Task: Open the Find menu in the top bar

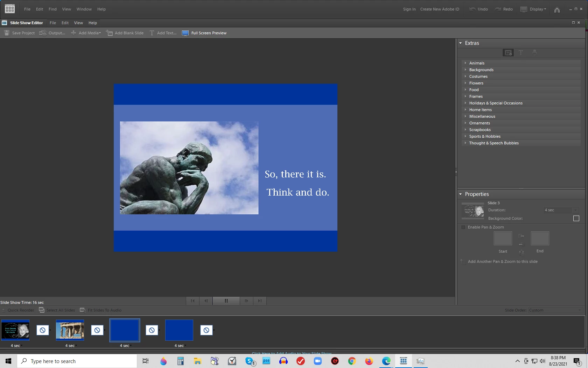Action: pos(52,9)
